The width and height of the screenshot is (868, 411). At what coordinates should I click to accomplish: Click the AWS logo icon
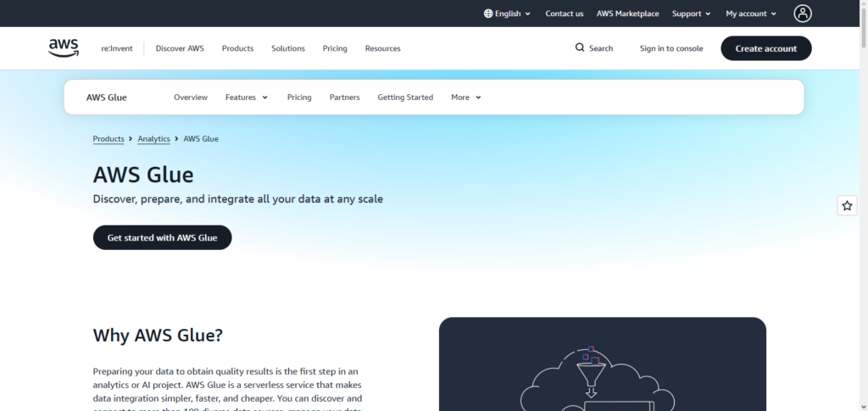[x=63, y=48]
